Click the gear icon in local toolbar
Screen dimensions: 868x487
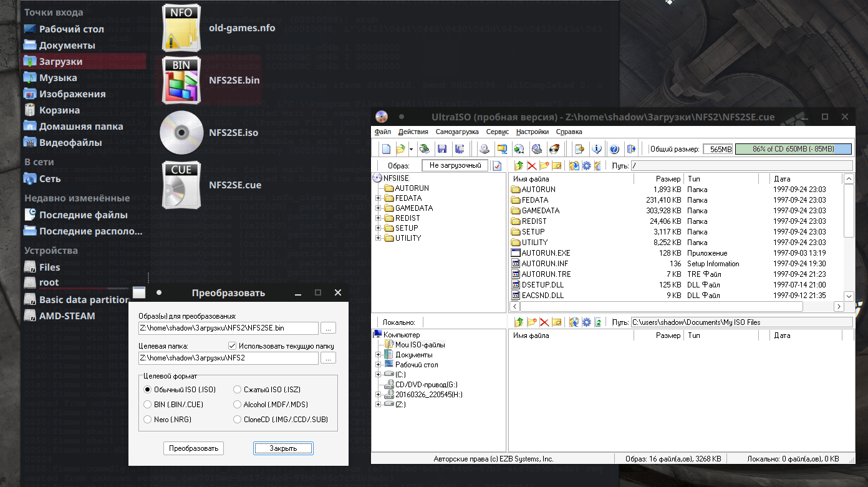pos(586,322)
